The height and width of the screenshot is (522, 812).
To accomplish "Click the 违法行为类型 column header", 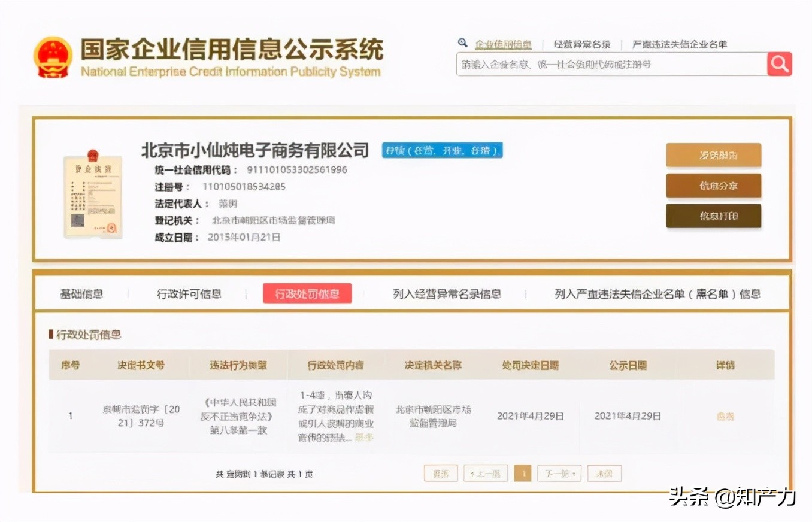I will tap(238, 365).
